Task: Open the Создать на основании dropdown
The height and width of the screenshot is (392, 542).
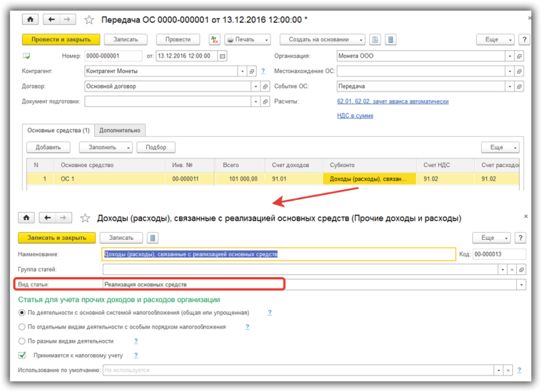Action: (322, 39)
